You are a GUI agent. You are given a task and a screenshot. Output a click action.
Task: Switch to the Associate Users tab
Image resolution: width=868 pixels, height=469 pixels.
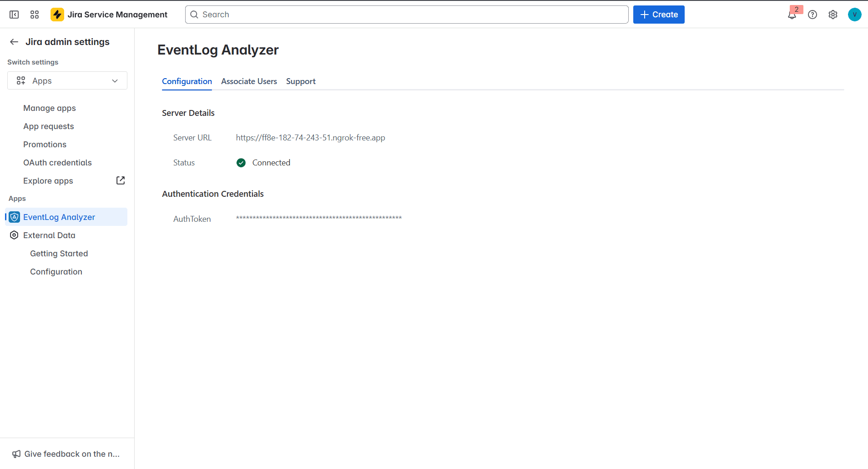tap(249, 81)
